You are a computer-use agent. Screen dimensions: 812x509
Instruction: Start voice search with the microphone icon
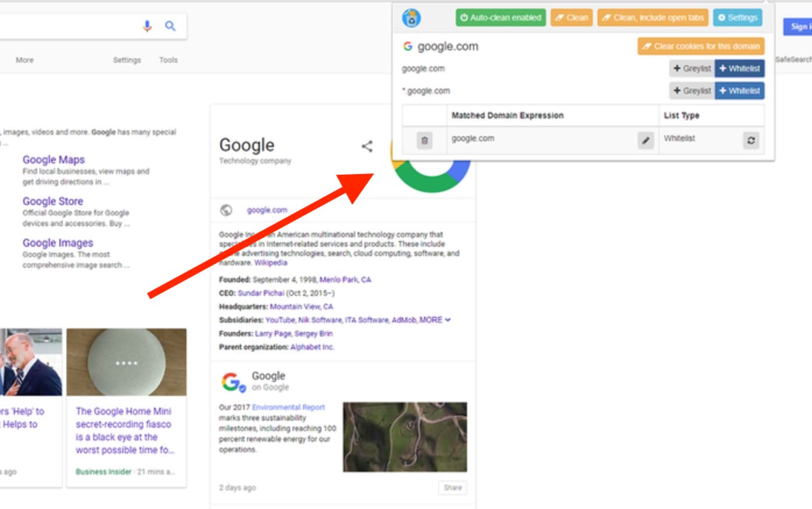[x=147, y=26]
